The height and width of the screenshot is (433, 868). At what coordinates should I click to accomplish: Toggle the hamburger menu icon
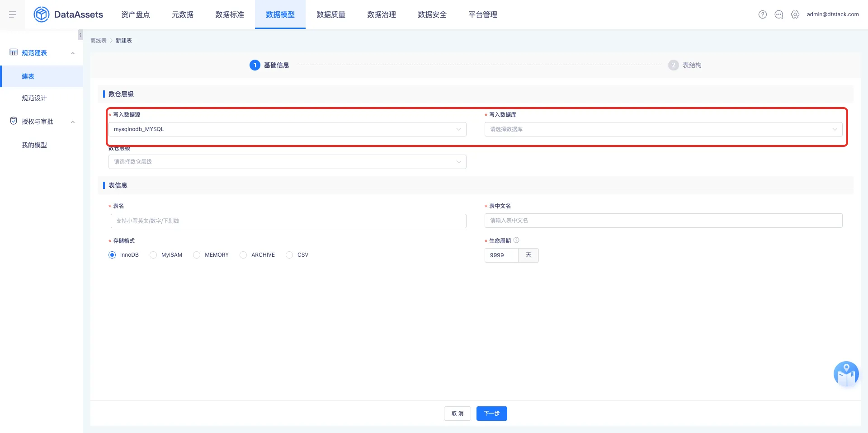[13, 14]
